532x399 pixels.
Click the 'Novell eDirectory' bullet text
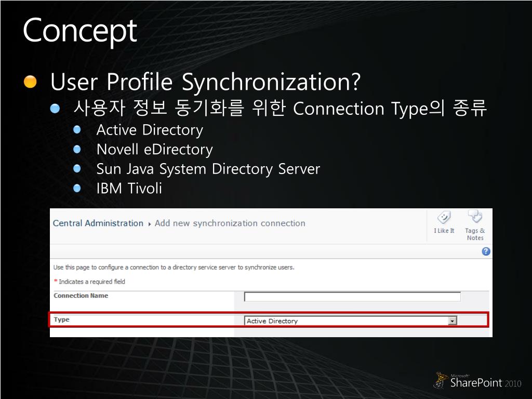pyautogui.click(x=155, y=150)
